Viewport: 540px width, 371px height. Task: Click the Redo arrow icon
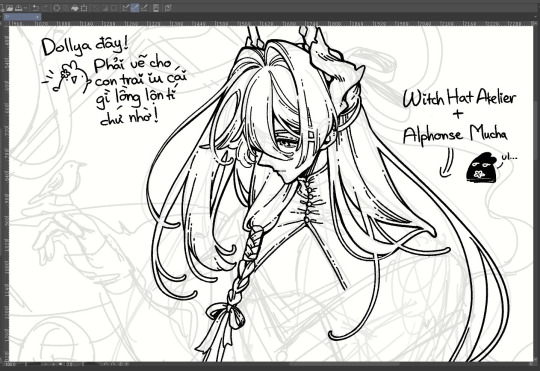click(x=45, y=8)
